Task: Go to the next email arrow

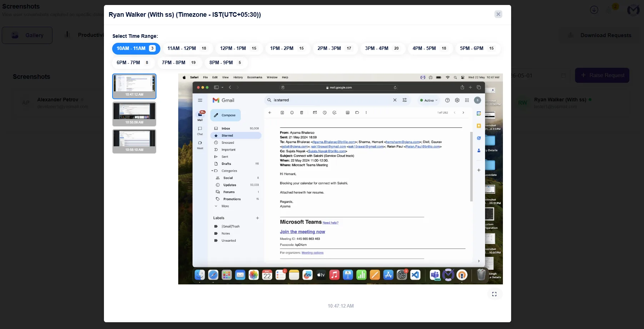Action: [463, 113]
